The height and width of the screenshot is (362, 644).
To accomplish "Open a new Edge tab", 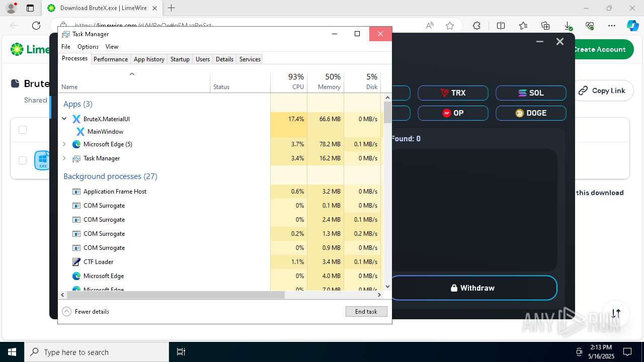I will point(172,8).
